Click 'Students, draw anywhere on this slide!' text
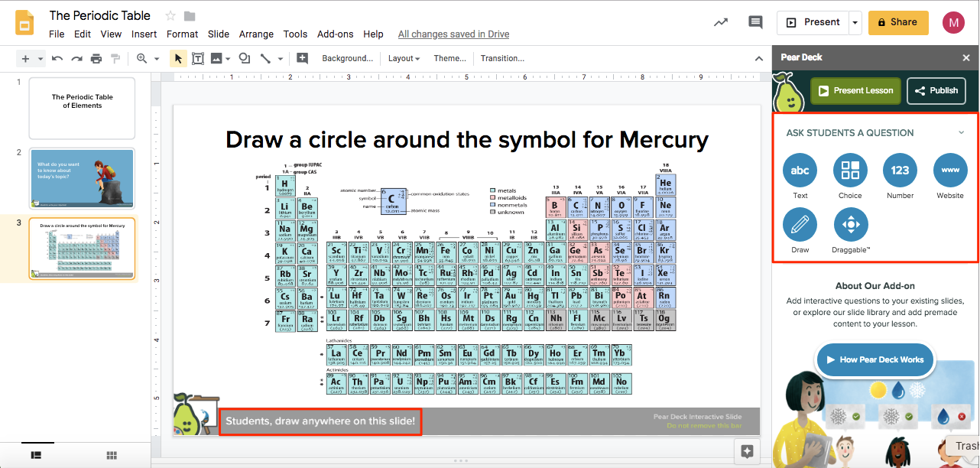Image resolution: width=980 pixels, height=468 pixels. (x=320, y=421)
